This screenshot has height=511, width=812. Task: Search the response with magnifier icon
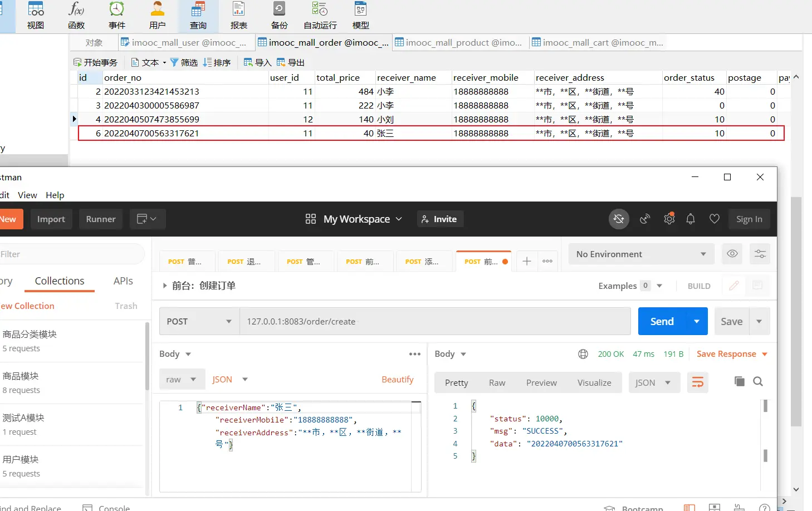(758, 381)
